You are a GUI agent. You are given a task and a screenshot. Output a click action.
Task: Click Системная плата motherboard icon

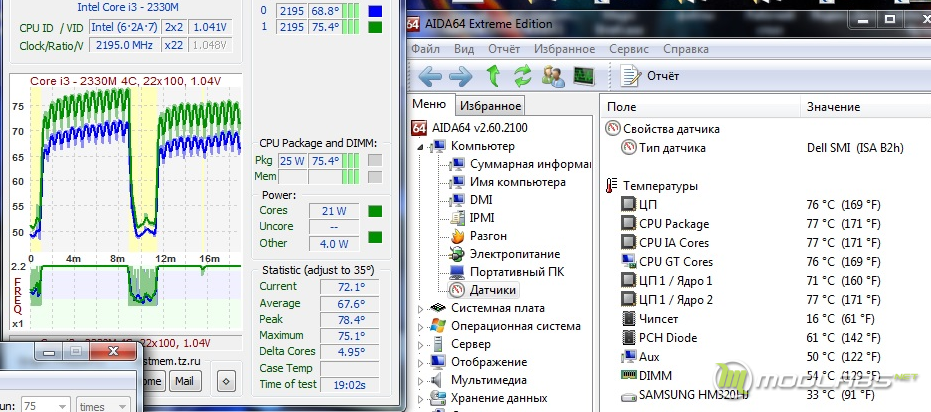pos(438,308)
